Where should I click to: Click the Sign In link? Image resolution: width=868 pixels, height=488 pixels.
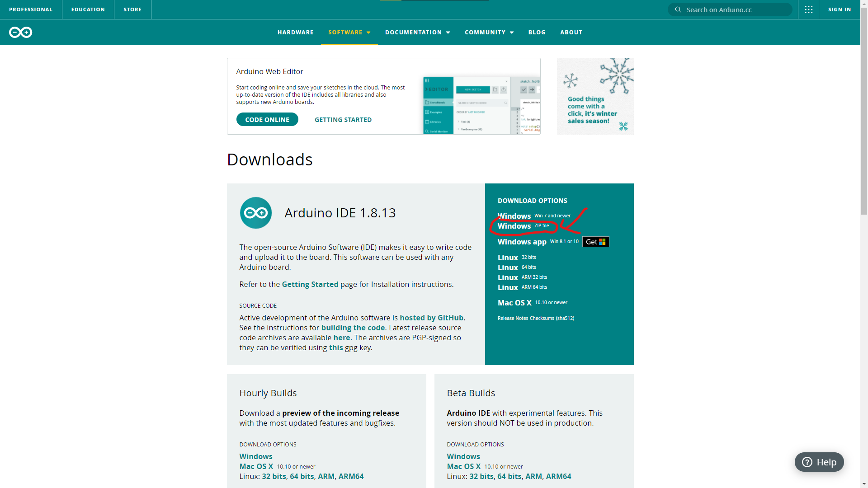tap(840, 9)
